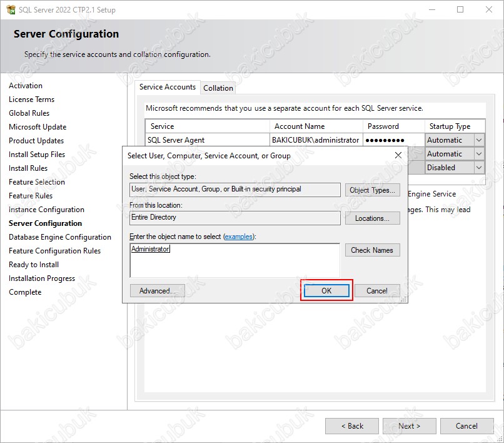The image size is (504, 443).
Task: Cancel the SQL Server setup
Action: 466,426
